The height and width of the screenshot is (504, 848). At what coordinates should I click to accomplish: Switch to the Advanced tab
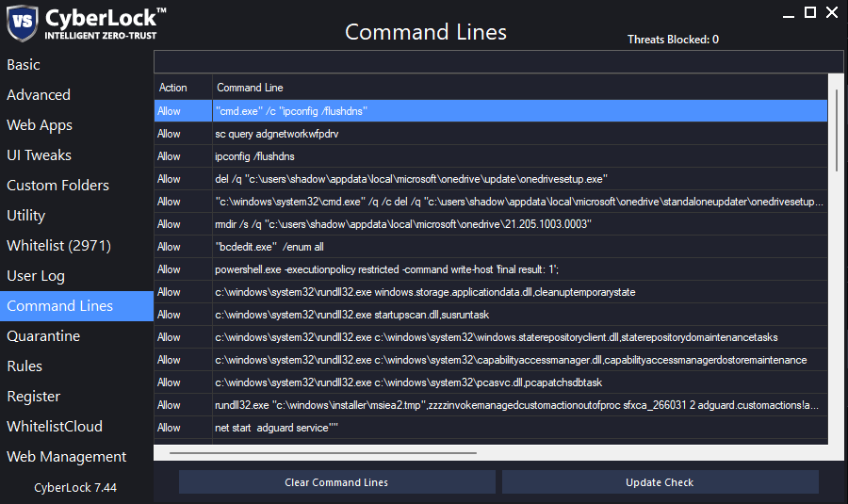tap(39, 95)
